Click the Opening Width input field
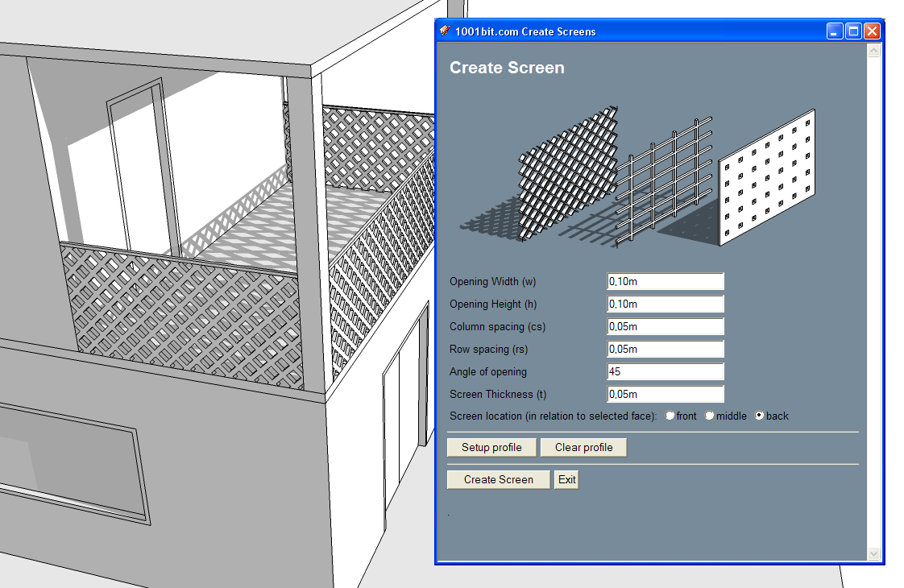 click(x=666, y=281)
